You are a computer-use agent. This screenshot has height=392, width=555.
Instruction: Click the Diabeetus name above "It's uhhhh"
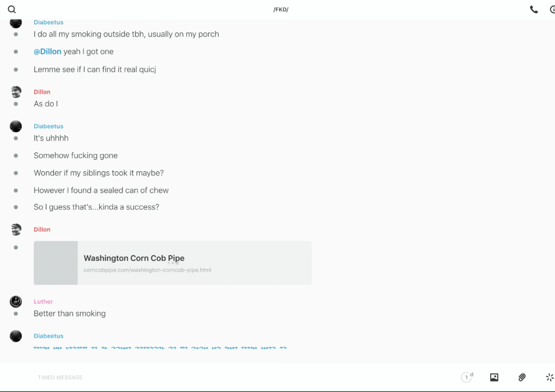point(48,127)
